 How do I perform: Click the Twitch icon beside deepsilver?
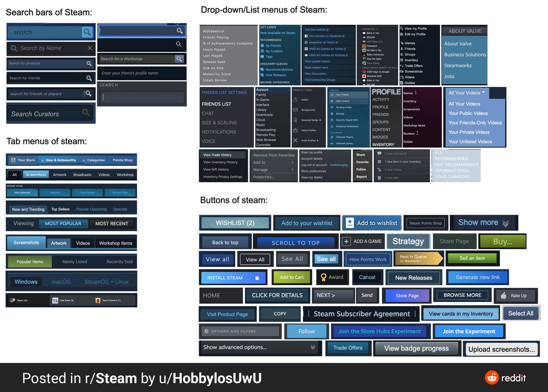tap(306, 42)
